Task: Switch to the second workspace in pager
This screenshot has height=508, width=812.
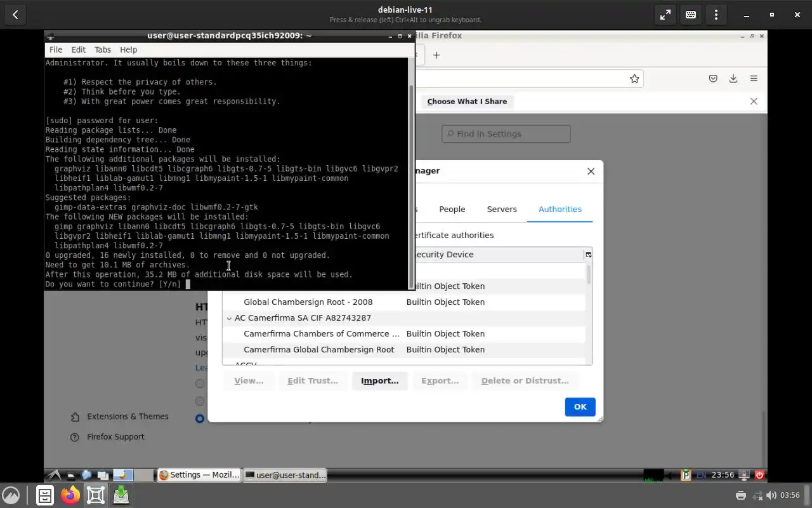Action: click(144, 475)
